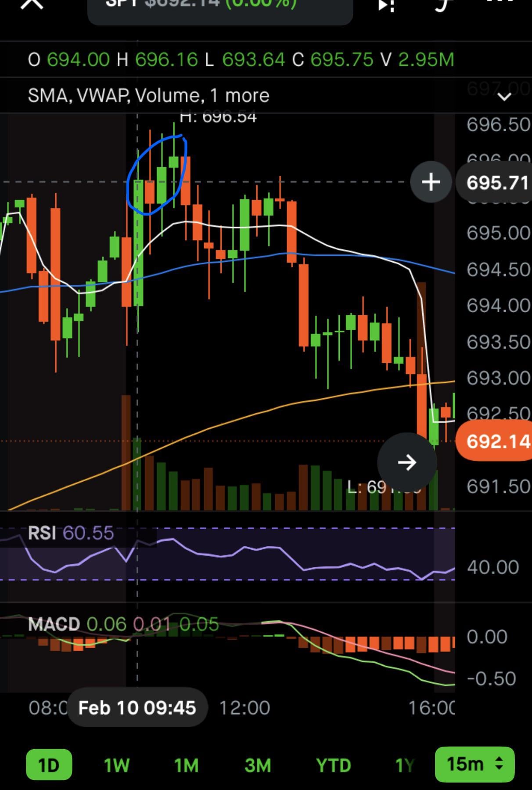This screenshot has width=532, height=790.
Task: Tap the RSI 60.55 indicator label
Action: (71, 533)
